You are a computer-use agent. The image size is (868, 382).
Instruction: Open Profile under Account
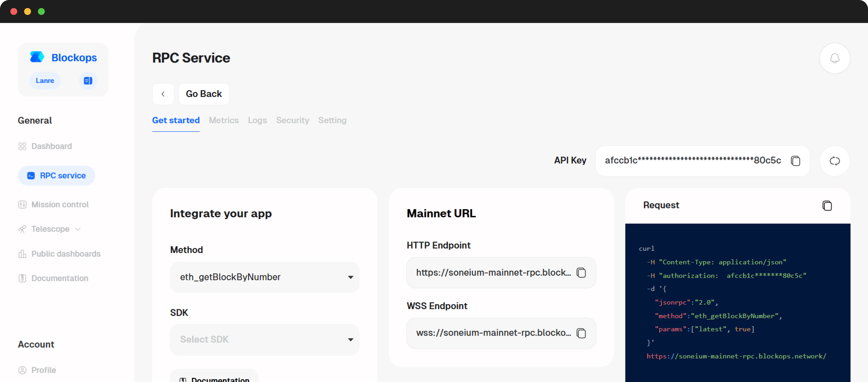click(37, 370)
